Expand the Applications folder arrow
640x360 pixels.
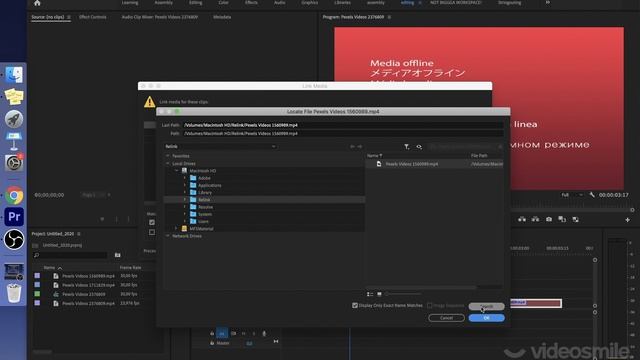184,185
